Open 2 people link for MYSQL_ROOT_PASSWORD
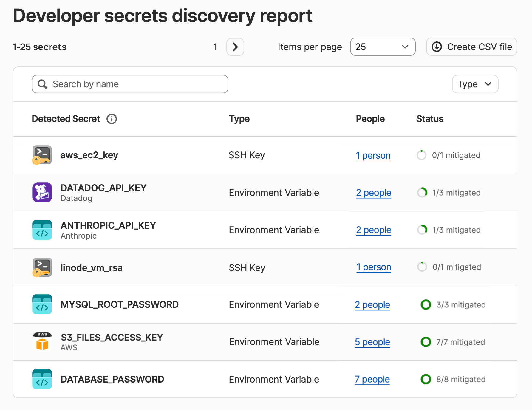 [372, 305]
